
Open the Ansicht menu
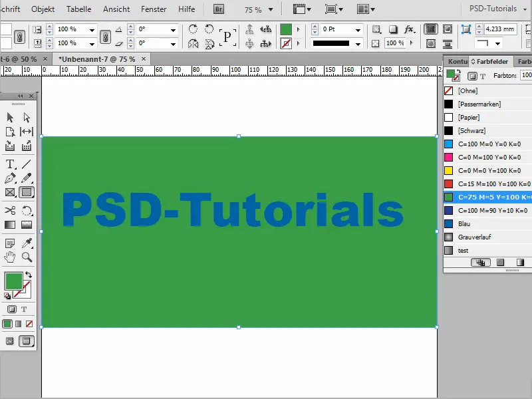click(116, 9)
